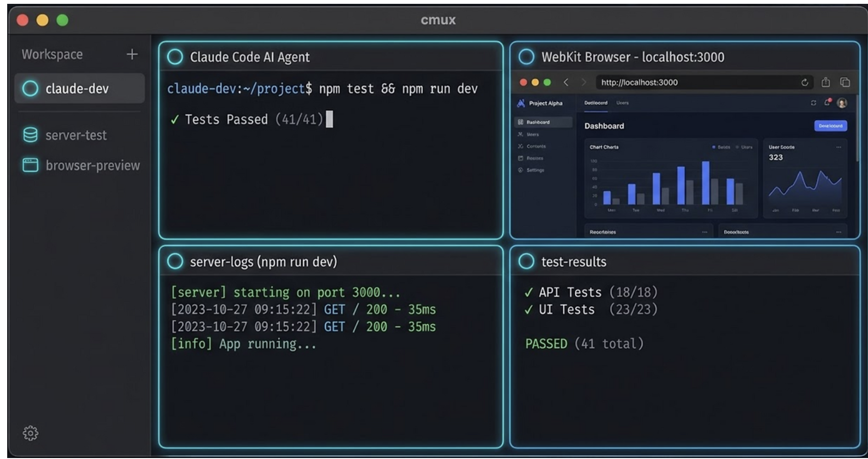Click the npm test && npm run dev command

(x=398, y=89)
